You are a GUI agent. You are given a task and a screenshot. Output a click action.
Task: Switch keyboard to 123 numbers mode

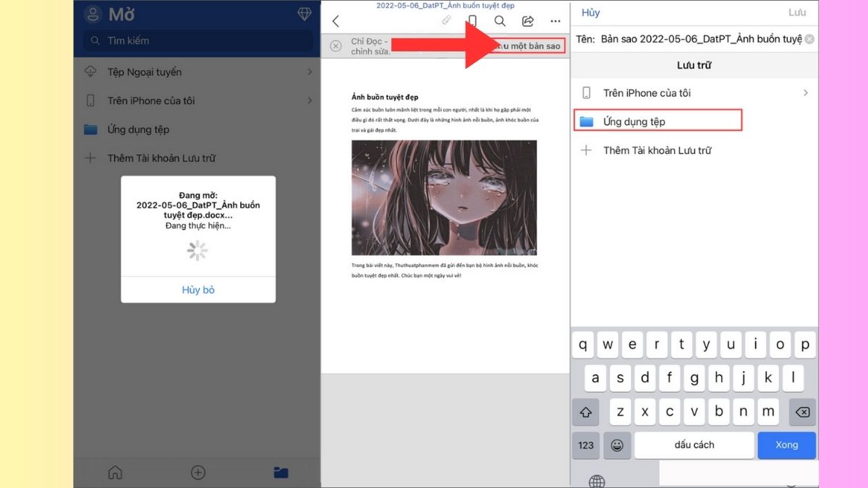coord(586,445)
